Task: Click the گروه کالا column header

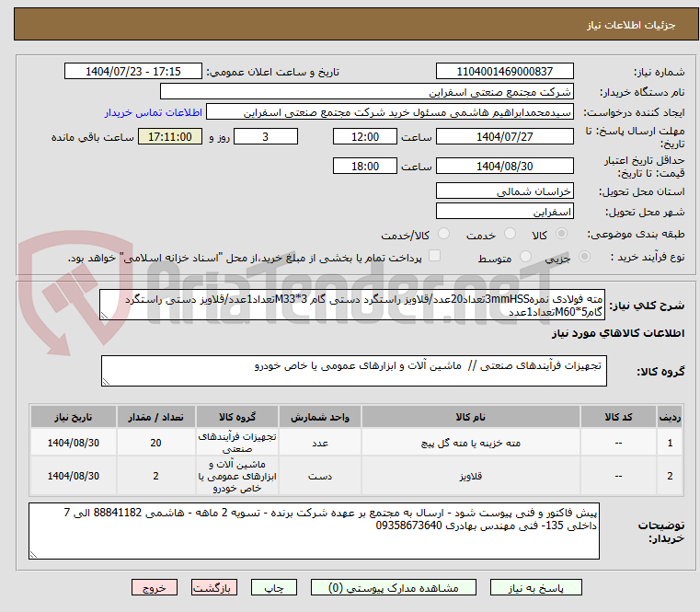Action: [237, 417]
